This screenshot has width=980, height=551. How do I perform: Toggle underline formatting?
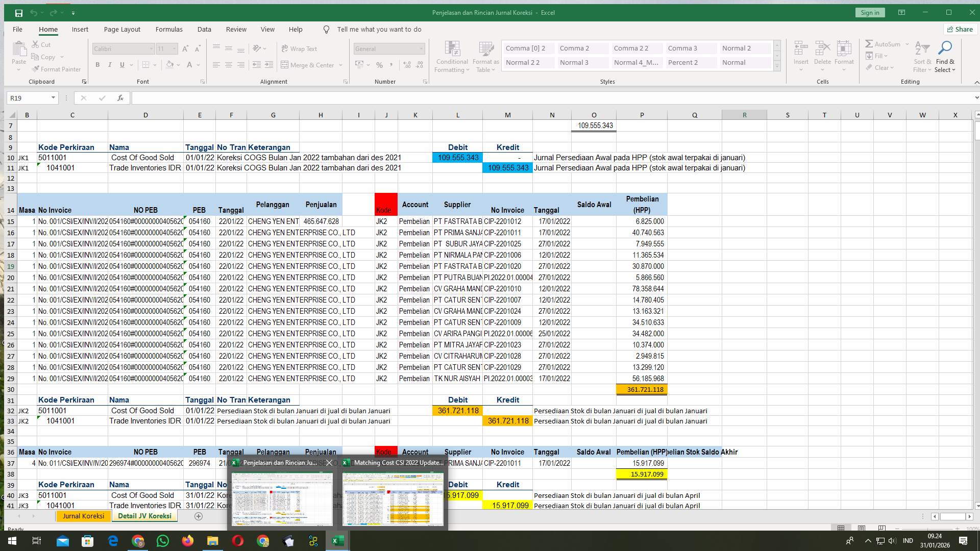tap(121, 65)
